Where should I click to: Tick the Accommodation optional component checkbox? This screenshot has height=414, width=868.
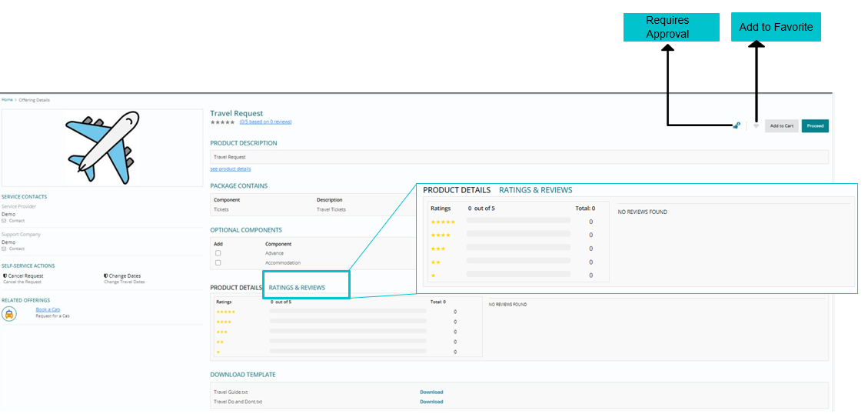click(218, 262)
